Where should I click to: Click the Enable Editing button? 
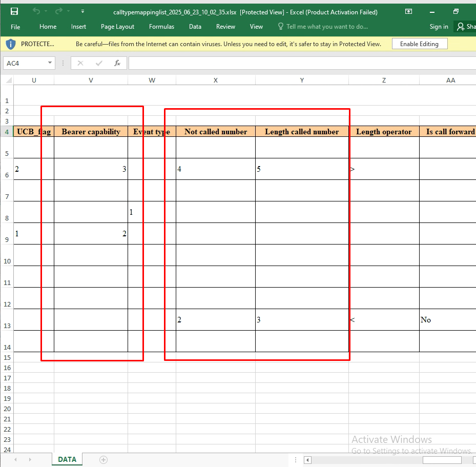pyautogui.click(x=419, y=44)
